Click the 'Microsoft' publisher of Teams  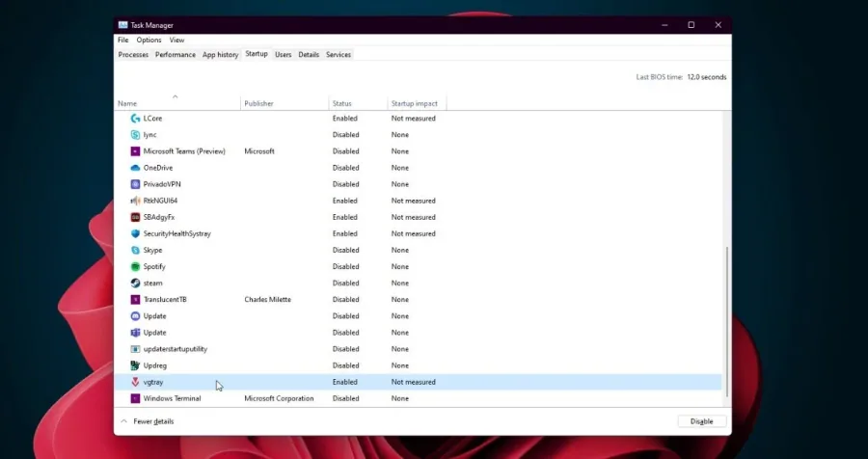click(x=259, y=151)
